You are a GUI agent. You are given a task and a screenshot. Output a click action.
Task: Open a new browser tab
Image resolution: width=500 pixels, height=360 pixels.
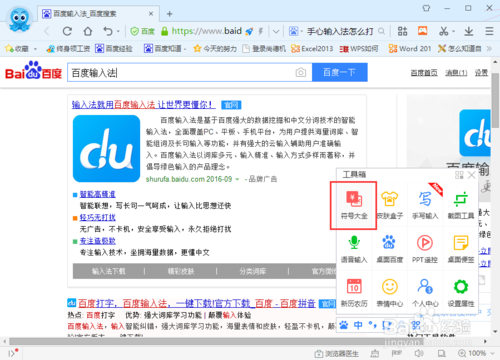pyautogui.click(x=169, y=14)
